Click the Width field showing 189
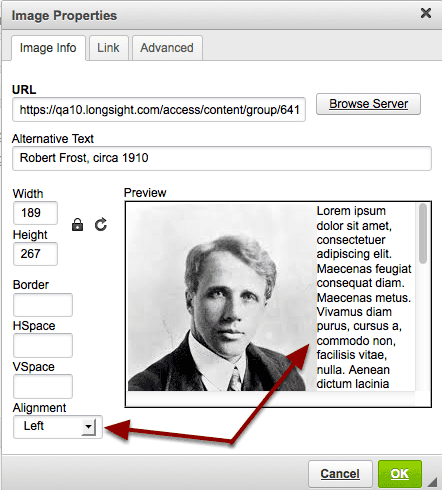Screen dimensions: 442x490 pos(35,213)
